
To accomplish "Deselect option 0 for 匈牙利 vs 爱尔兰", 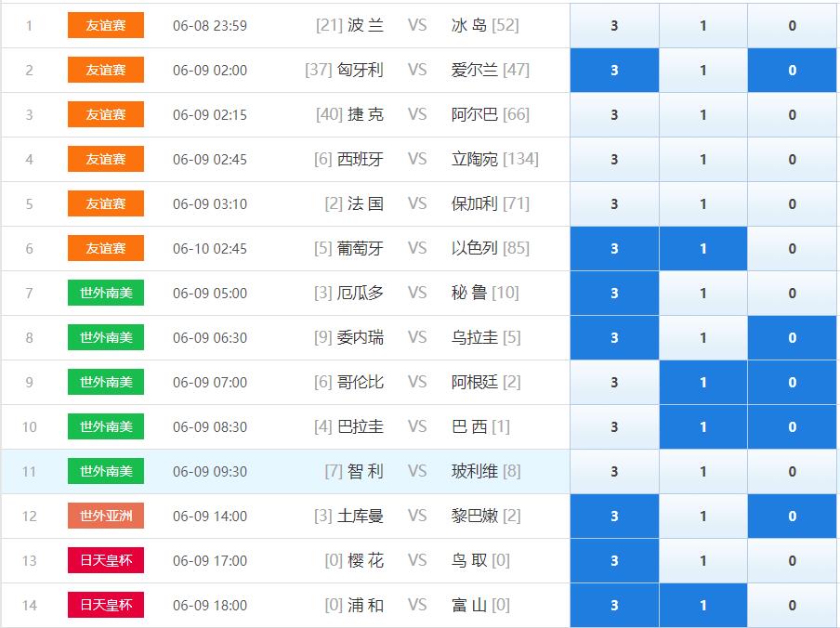I will (792, 71).
